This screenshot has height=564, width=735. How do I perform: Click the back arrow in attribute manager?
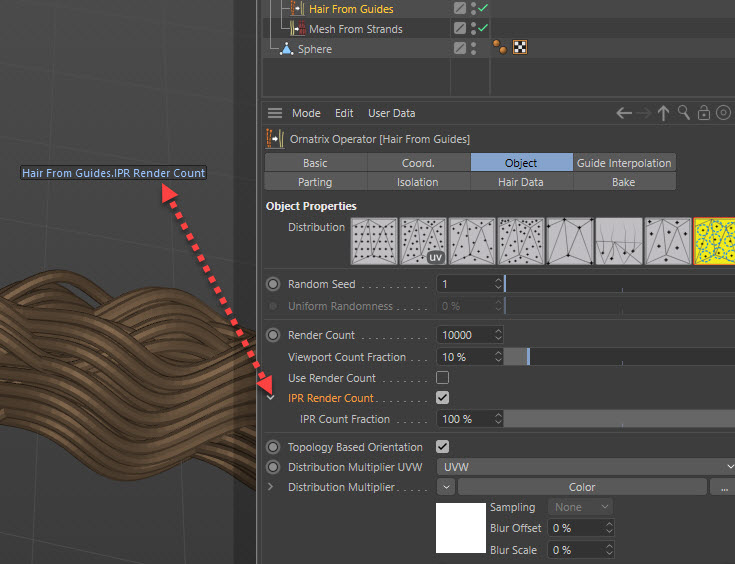point(624,113)
